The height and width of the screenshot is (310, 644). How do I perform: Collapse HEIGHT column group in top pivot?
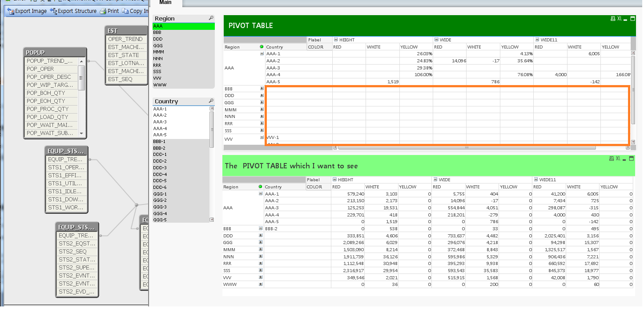[x=336, y=40]
